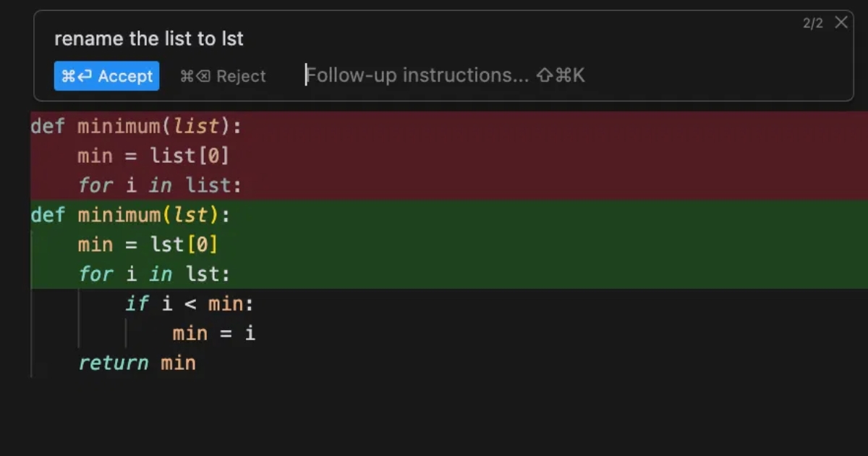868x456 pixels.
Task: Click the 2/2 edit counter
Action: pos(812,23)
